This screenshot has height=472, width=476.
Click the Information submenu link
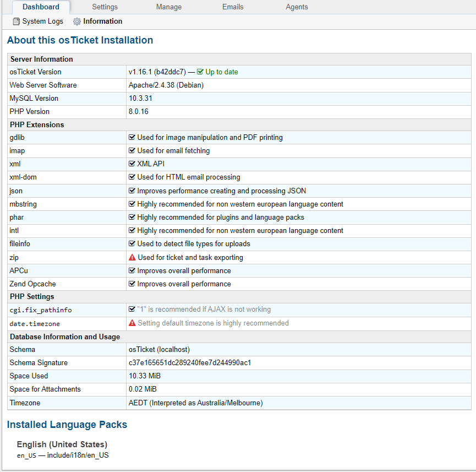point(102,21)
